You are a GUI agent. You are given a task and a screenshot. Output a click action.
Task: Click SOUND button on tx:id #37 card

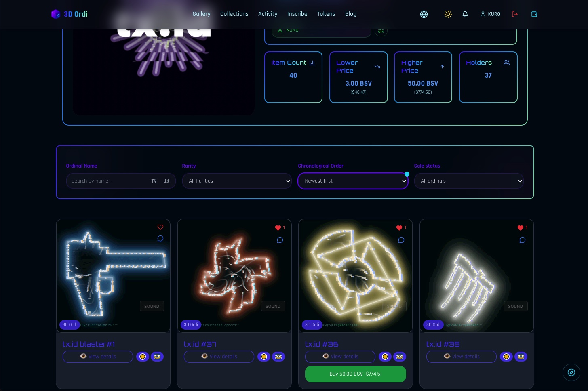coord(273,306)
